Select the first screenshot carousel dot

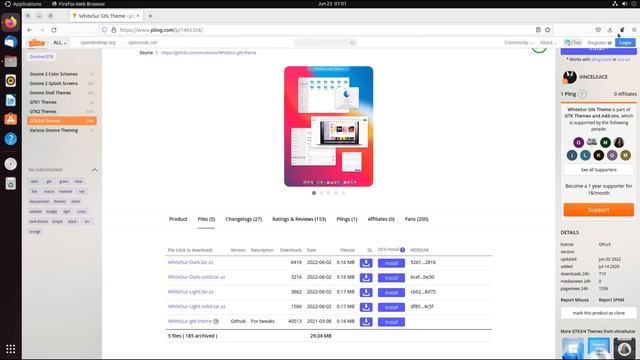[314, 193]
